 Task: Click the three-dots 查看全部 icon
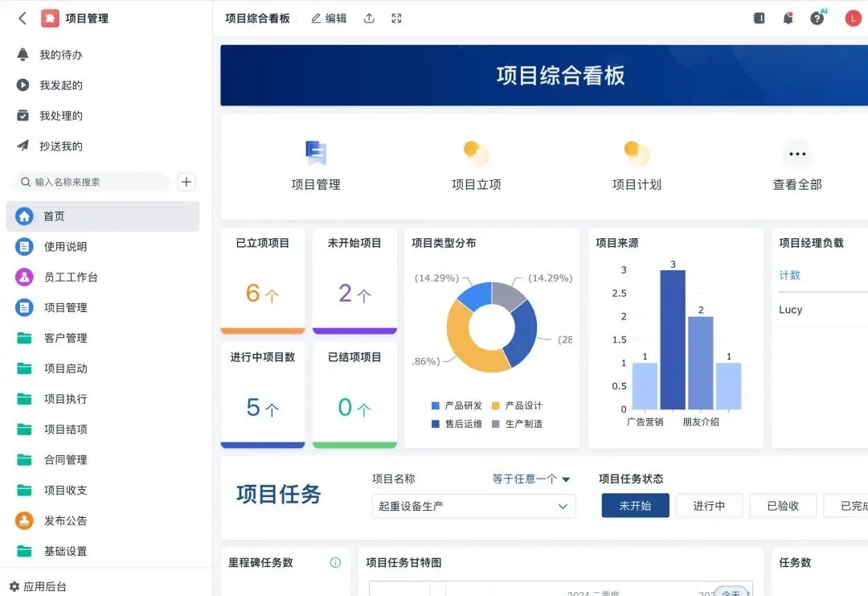(797, 154)
